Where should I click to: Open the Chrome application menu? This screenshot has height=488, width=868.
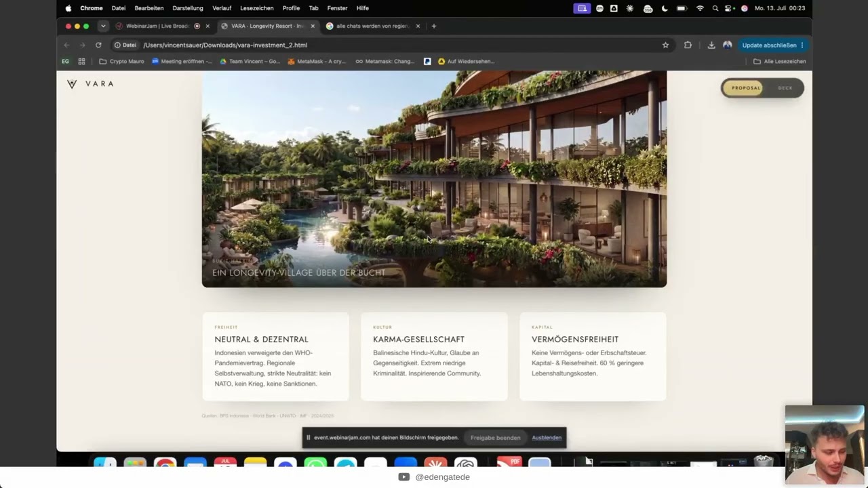tap(92, 8)
